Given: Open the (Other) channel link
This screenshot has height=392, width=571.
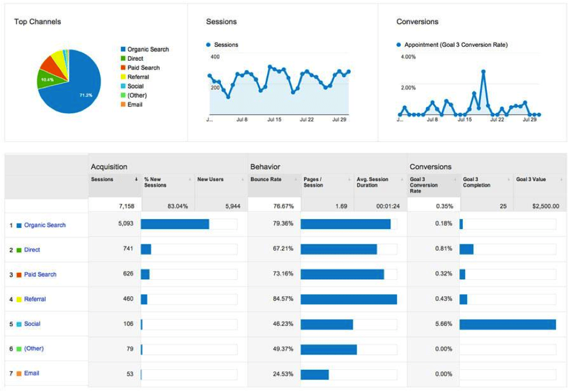Looking at the screenshot, I should (34, 349).
